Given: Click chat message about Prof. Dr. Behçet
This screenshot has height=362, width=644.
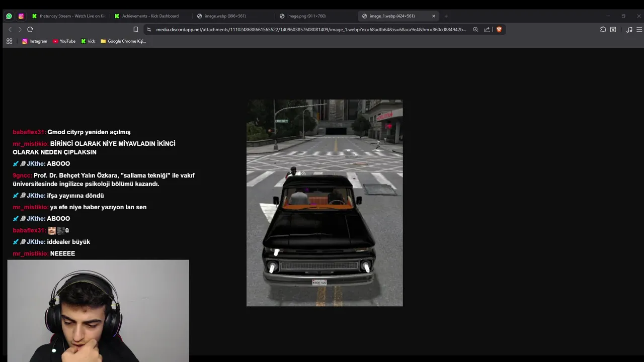Looking at the screenshot, I should point(104,179).
